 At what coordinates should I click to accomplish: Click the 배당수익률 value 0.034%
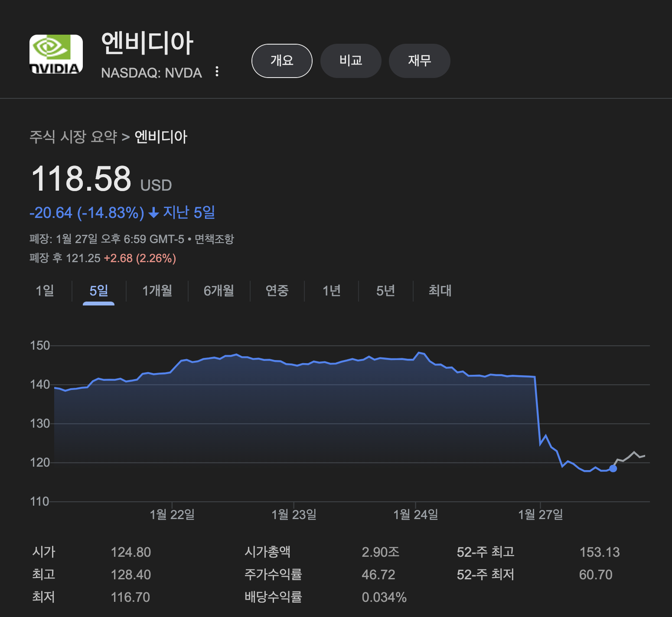(384, 598)
